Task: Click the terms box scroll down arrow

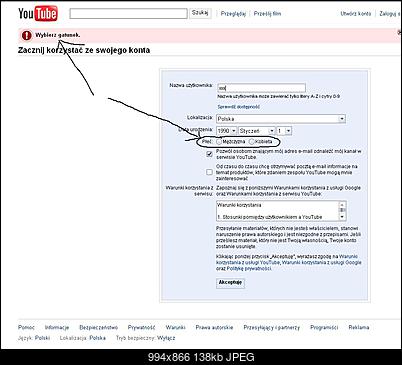Action: [342, 217]
